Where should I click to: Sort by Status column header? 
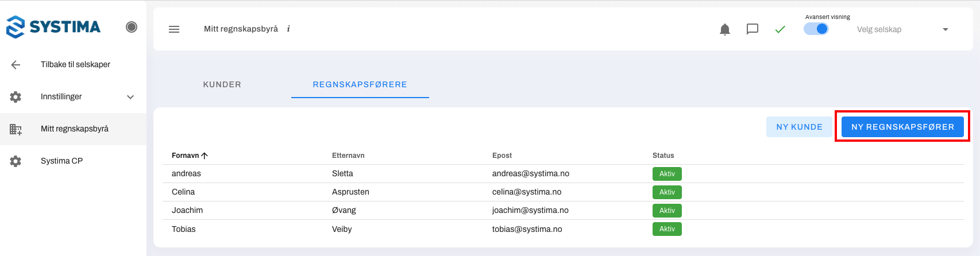(x=663, y=156)
